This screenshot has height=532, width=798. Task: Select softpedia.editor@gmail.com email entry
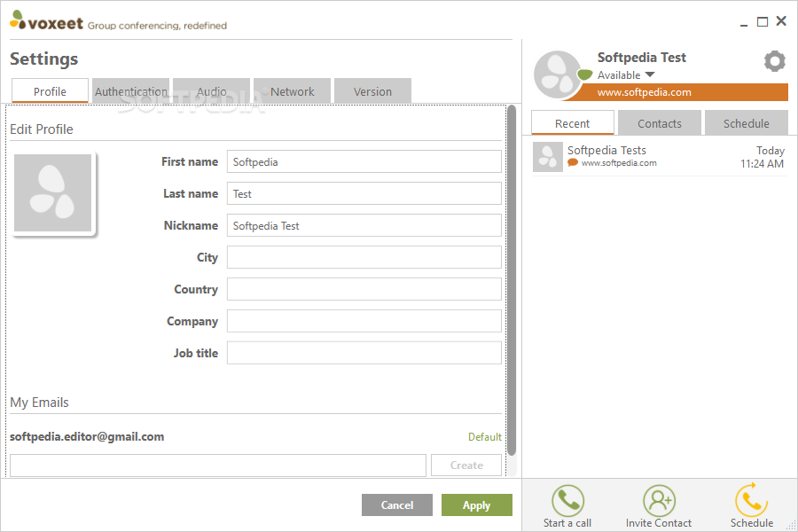tap(87, 437)
